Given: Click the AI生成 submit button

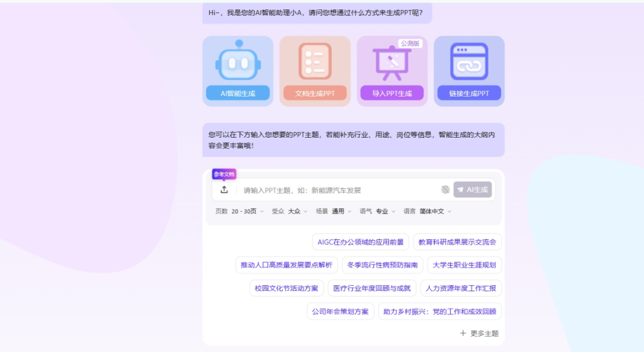Looking at the screenshot, I should 472,189.
